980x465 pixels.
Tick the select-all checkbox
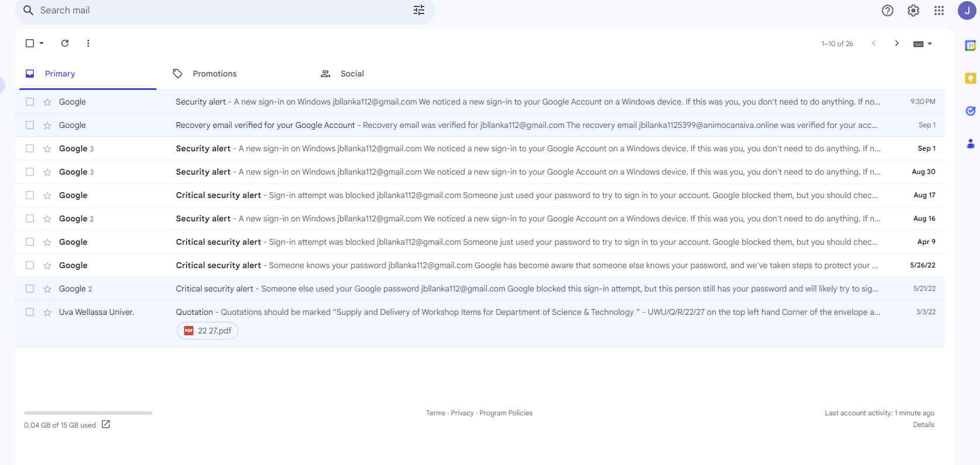[30, 43]
